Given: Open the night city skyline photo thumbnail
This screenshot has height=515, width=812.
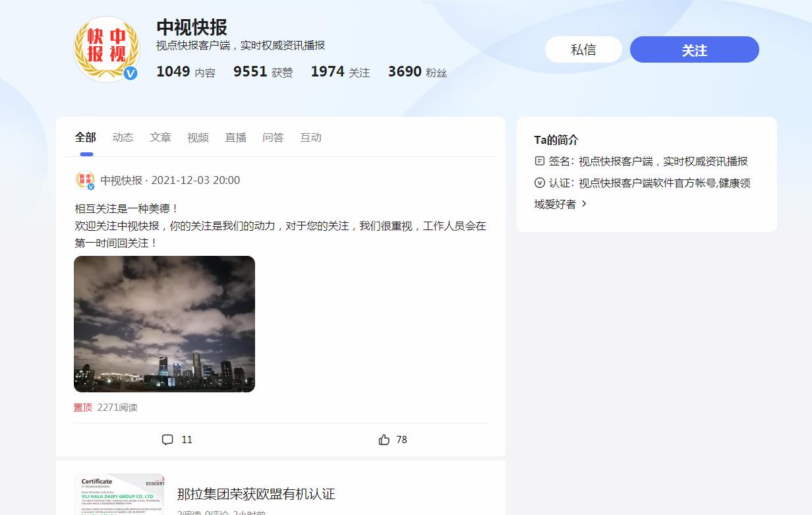Looking at the screenshot, I should pos(164,324).
